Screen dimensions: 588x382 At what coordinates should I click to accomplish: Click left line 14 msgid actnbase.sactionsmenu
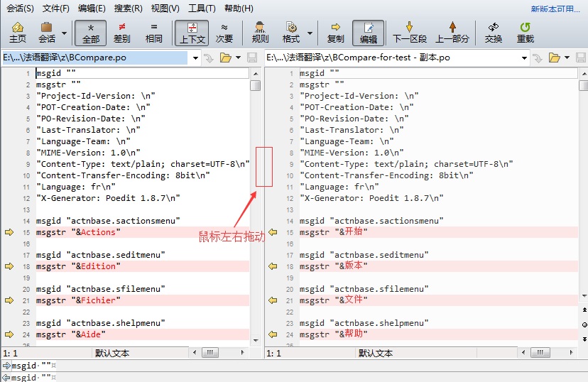pos(108,221)
